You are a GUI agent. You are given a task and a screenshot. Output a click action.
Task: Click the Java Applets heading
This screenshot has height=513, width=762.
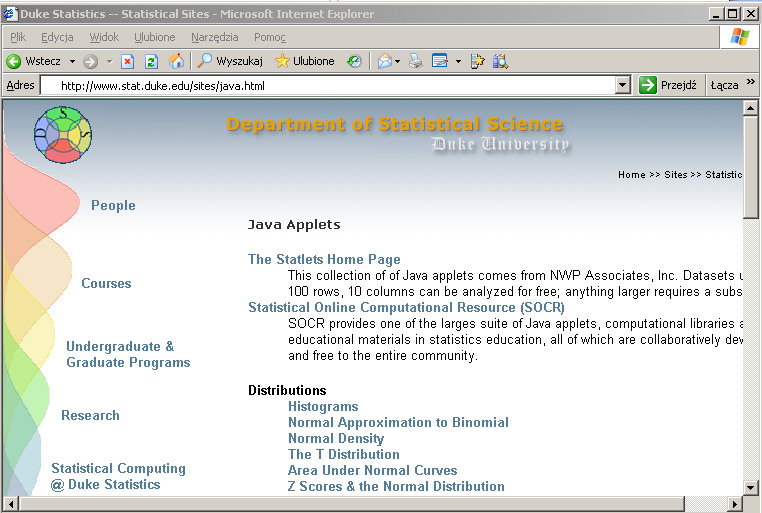pos(294,224)
